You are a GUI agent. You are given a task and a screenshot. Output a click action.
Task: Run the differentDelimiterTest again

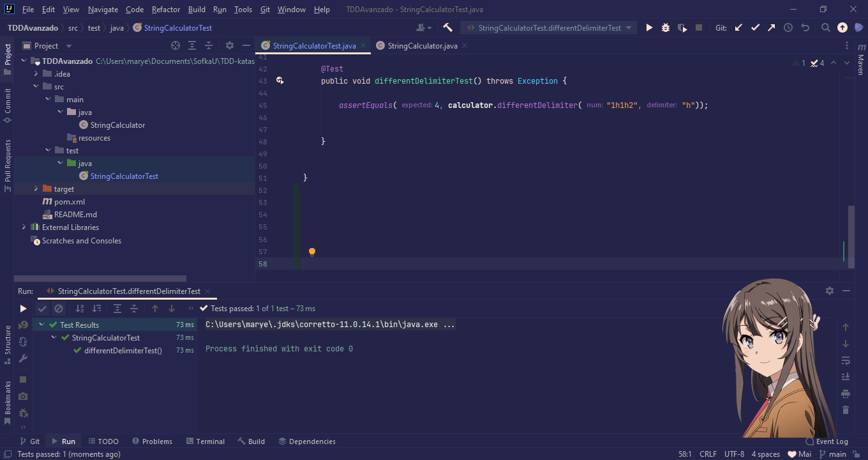pos(23,308)
